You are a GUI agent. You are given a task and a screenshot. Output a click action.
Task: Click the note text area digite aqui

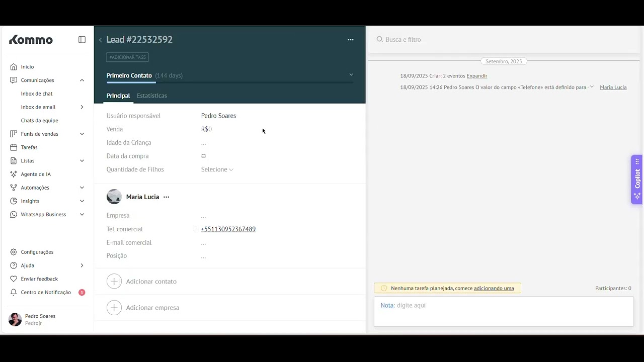(504, 311)
